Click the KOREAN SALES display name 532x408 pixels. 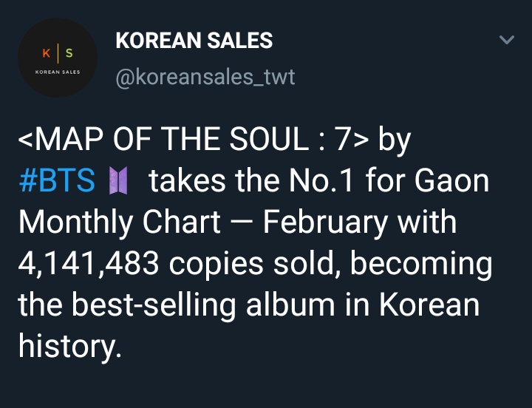(194, 41)
